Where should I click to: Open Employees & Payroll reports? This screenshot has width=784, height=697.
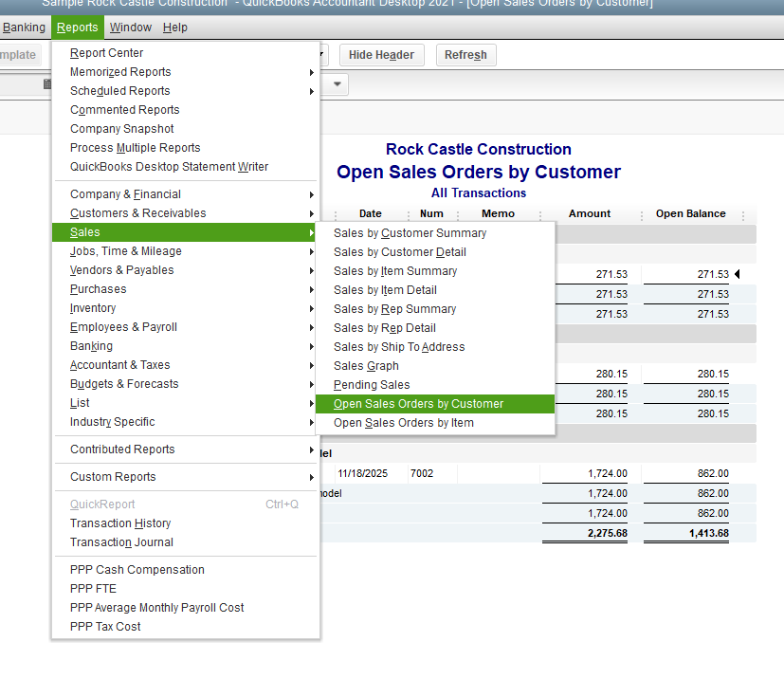(x=186, y=327)
